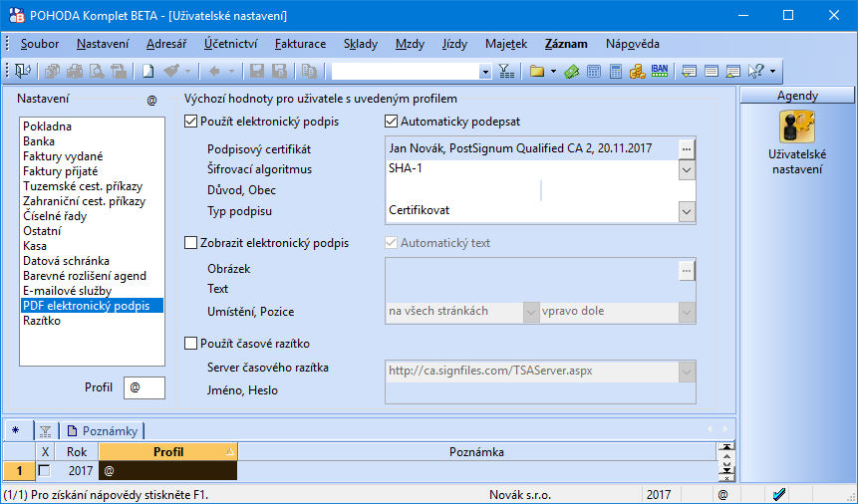Click the copy record toolbar icon
This screenshot has width=858, height=504.
click(309, 71)
